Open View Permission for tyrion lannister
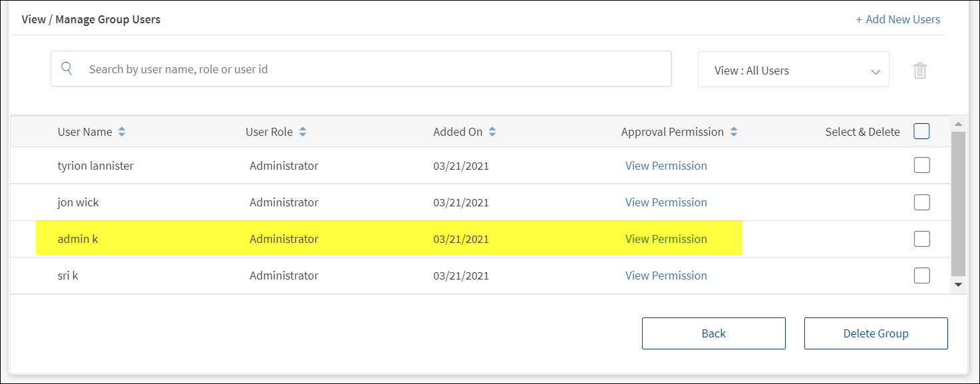 click(x=666, y=166)
